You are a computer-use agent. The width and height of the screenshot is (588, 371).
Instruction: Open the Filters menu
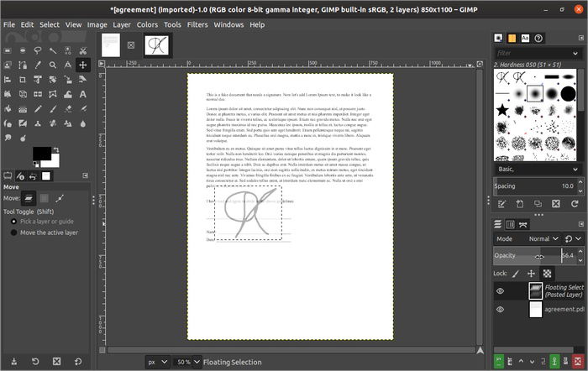(x=197, y=25)
